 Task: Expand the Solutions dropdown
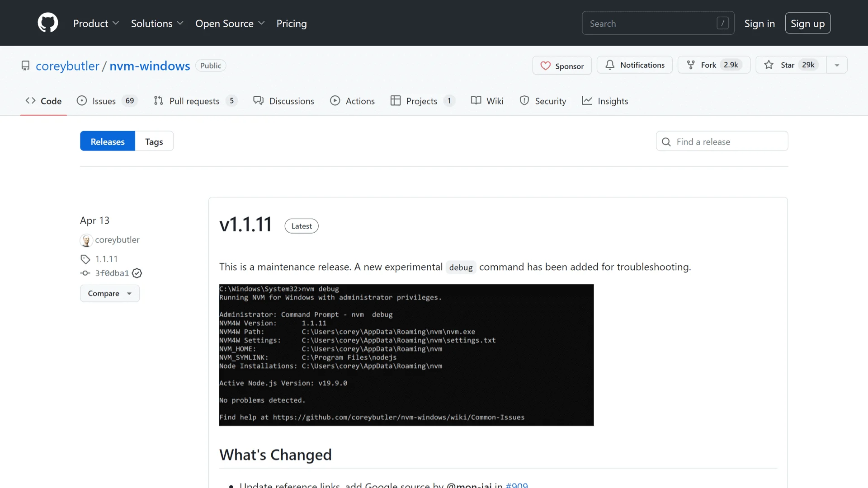[156, 23]
